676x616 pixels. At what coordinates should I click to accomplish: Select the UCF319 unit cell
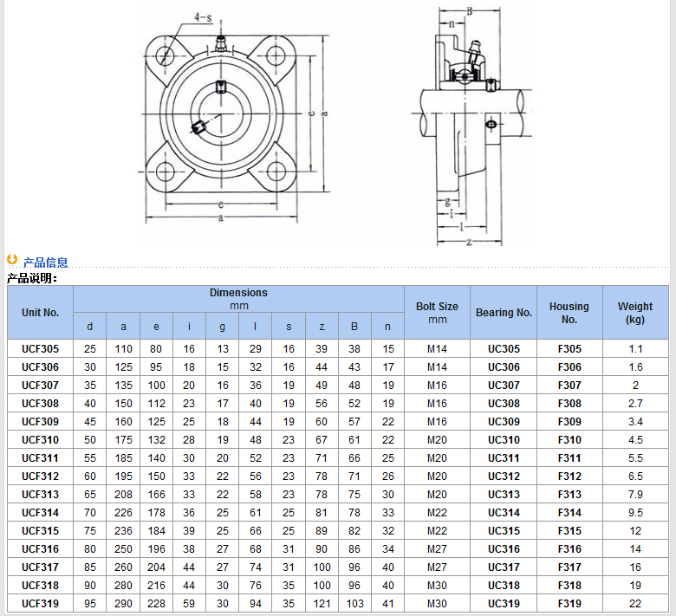pos(40,604)
